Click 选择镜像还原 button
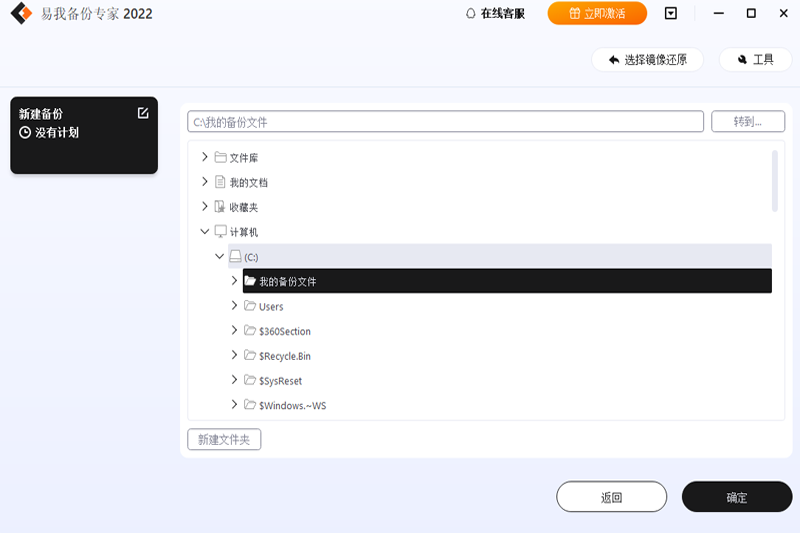This screenshot has height=533, width=800. (x=647, y=60)
